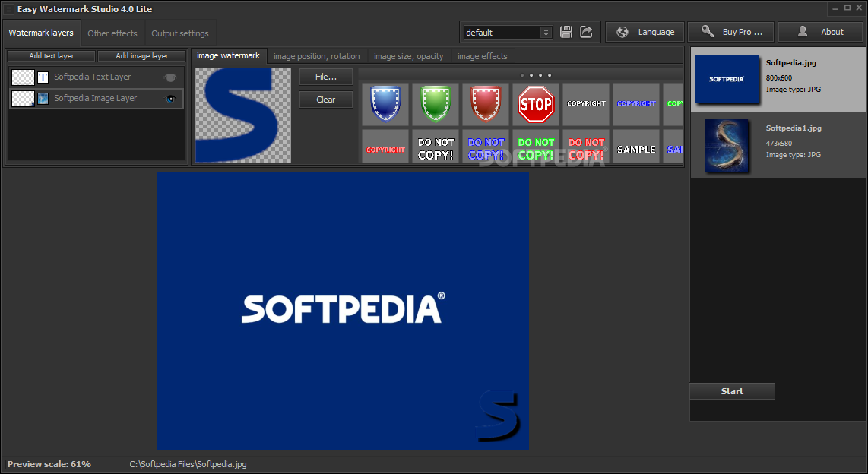Switch to the Other effects tab
868x474 pixels.
[112, 33]
